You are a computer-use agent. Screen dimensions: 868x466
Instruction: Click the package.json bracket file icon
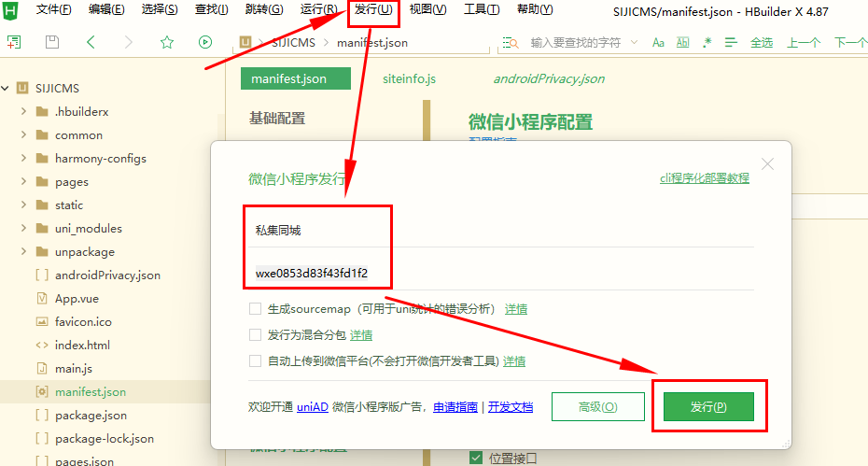[41, 415]
